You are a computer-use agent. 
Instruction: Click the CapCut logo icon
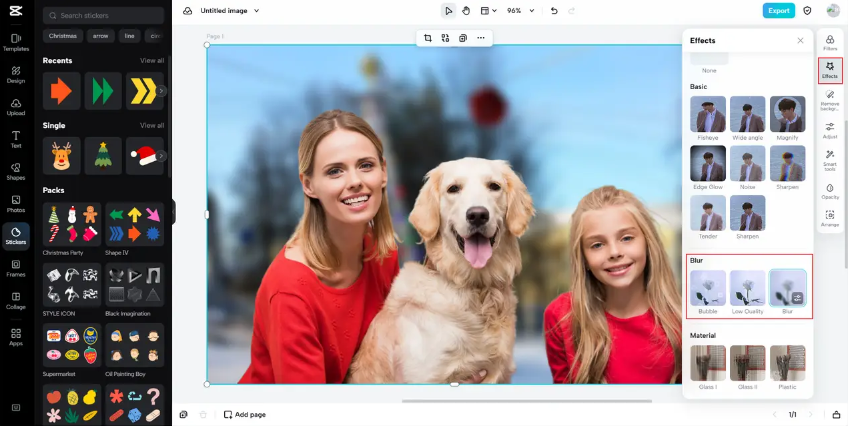[x=16, y=10]
